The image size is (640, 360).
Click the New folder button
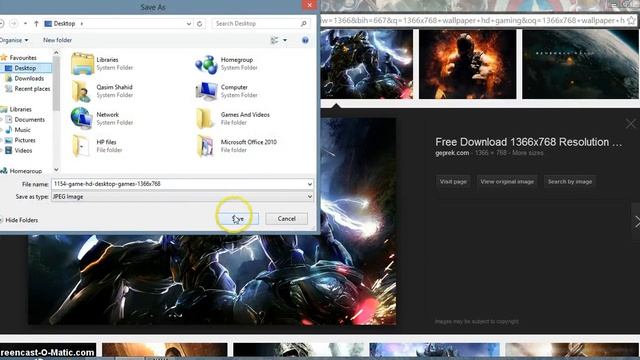point(58,40)
